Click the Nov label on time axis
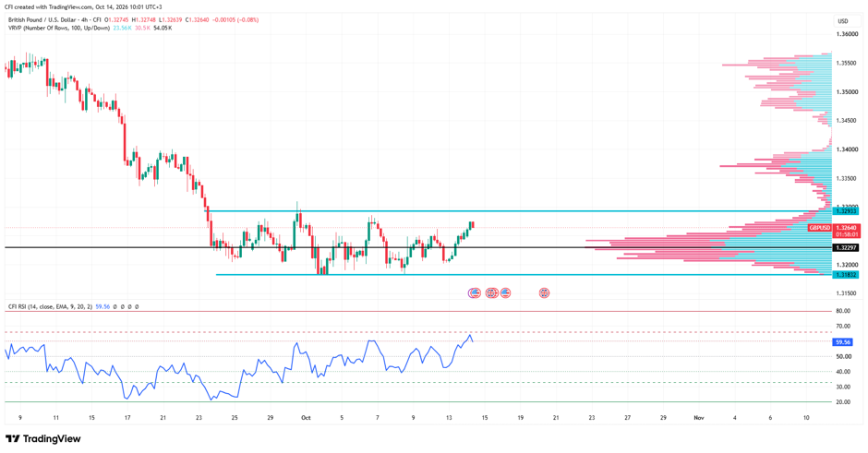868x453 pixels. pos(699,418)
